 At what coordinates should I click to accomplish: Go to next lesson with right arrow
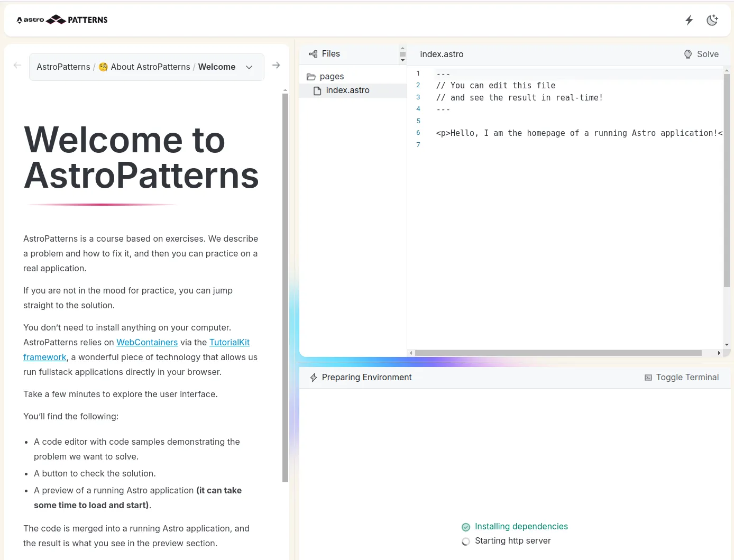pyautogui.click(x=276, y=66)
